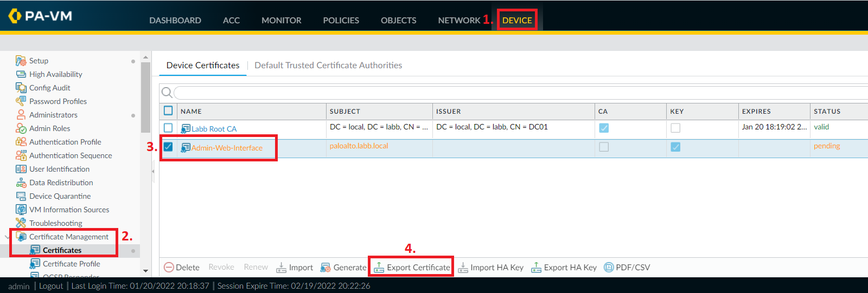868x293 pixels.
Task: Click the Device Quarantine icon
Action: 21,196
